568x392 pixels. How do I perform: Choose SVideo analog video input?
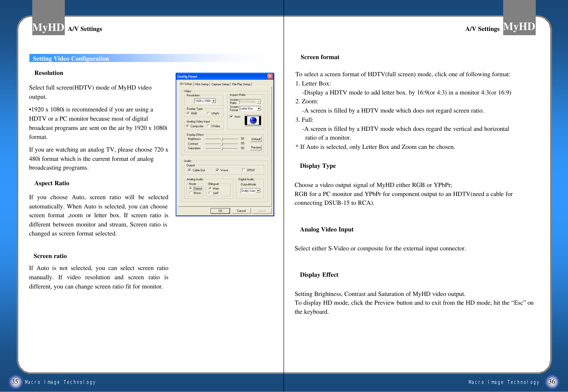tap(208, 126)
